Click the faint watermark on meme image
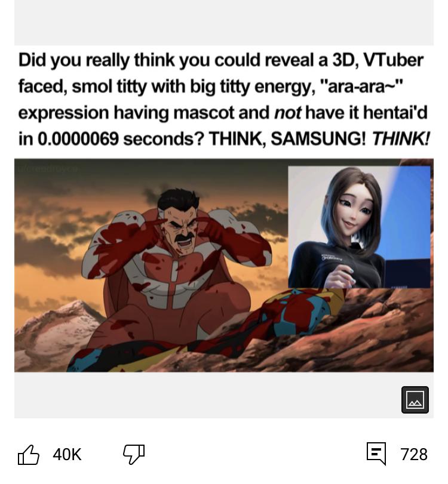The height and width of the screenshot is (484, 448). coord(48,168)
